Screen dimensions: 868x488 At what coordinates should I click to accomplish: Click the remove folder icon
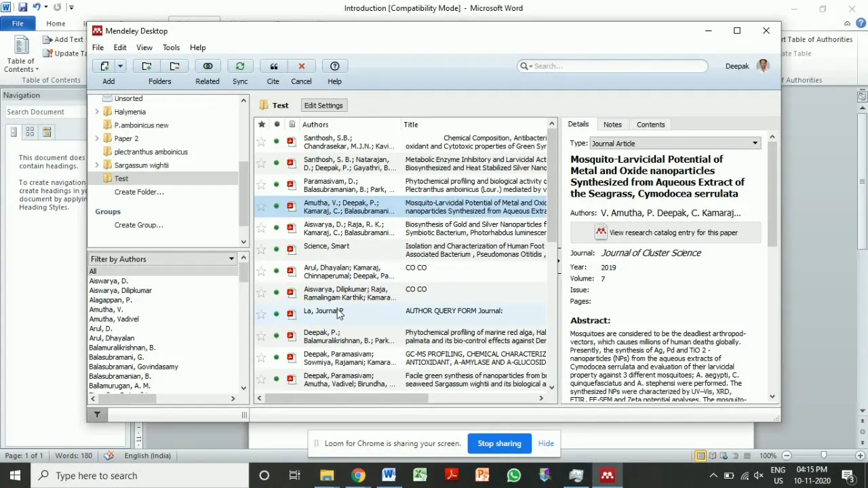click(174, 66)
